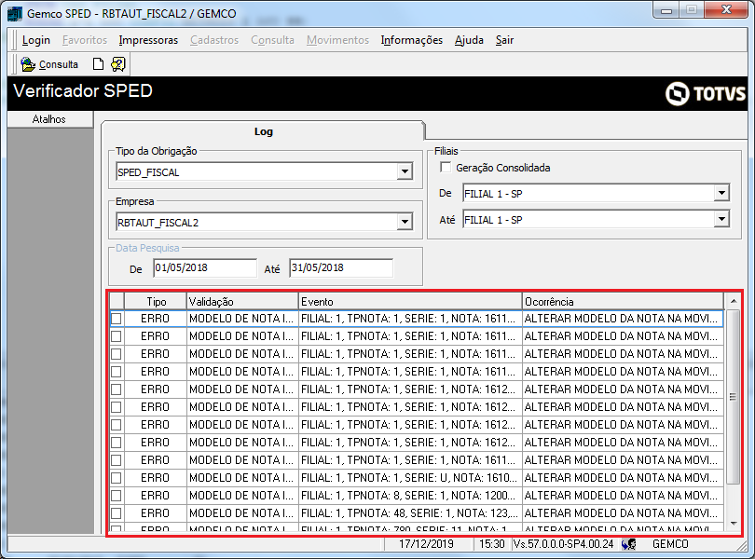Open the Informações menu
755x560 pixels.
[x=412, y=40]
